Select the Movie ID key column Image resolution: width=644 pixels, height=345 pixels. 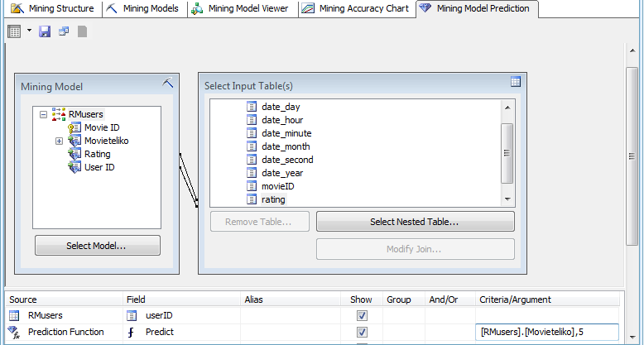[102, 127]
